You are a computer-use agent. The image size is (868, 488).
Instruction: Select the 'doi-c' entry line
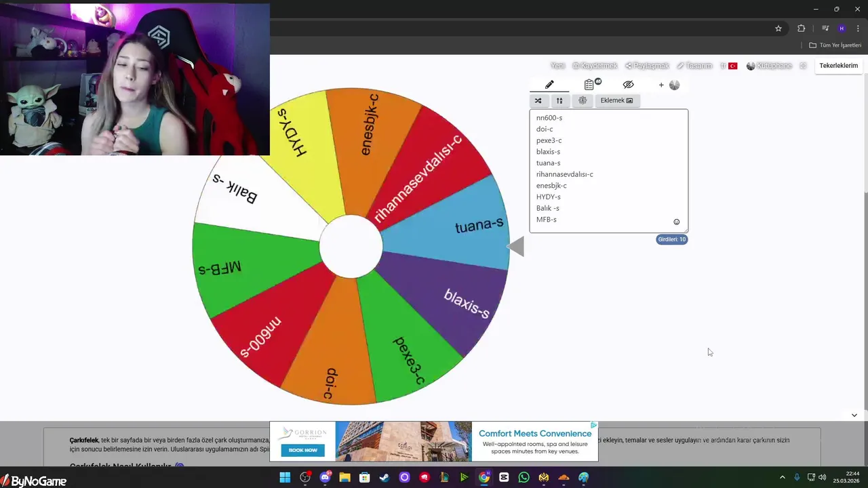545,129
